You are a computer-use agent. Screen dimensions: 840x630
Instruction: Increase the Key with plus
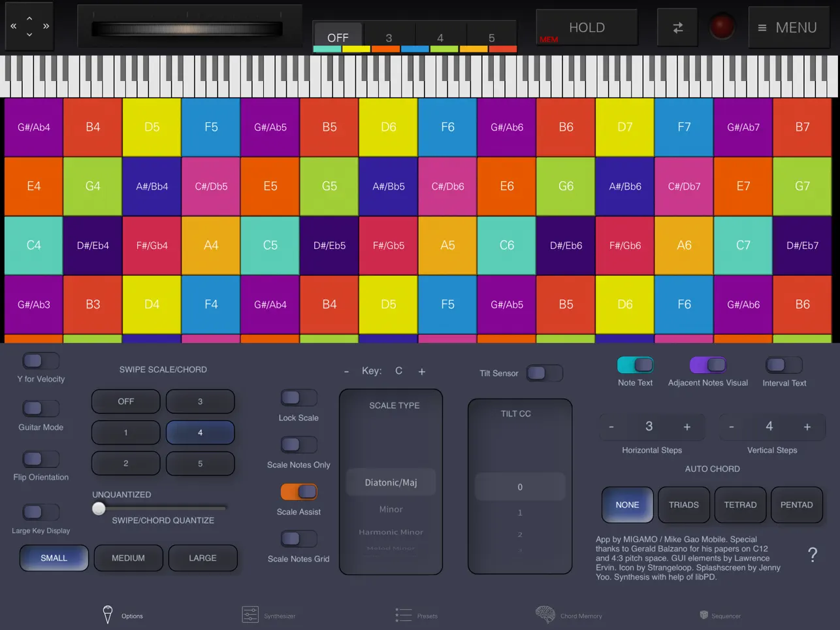click(422, 372)
